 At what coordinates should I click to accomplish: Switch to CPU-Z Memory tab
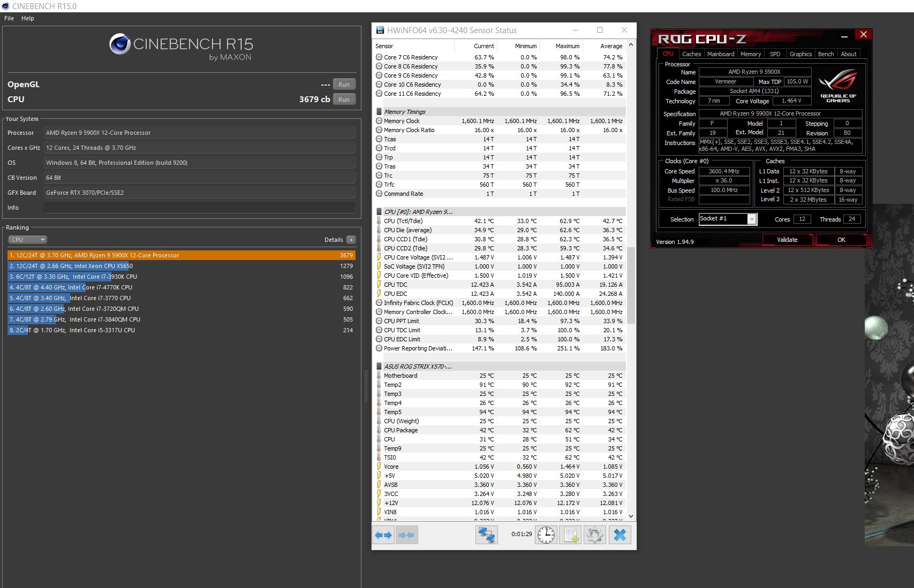(751, 54)
